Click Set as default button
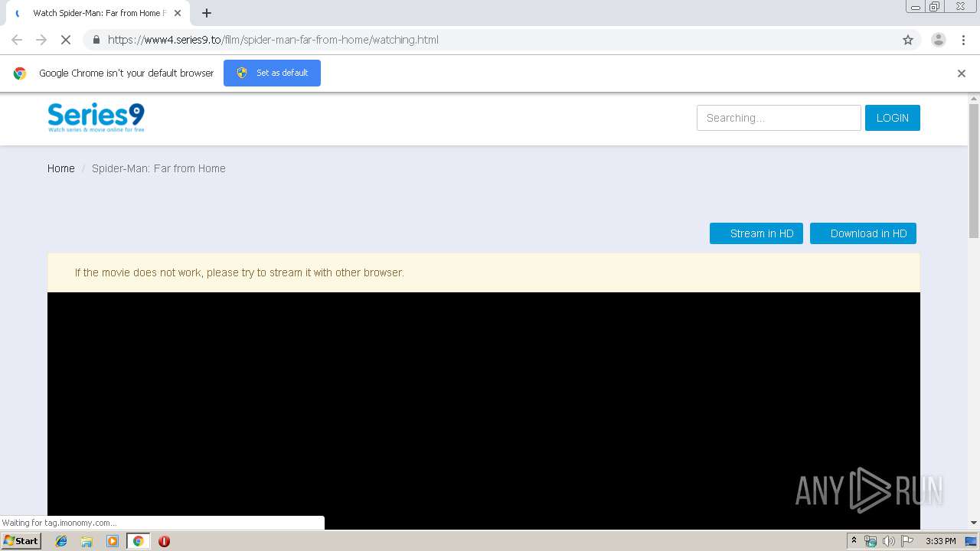Image resolution: width=980 pixels, height=551 pixels. pyautogui.click(x=272, y=73)
